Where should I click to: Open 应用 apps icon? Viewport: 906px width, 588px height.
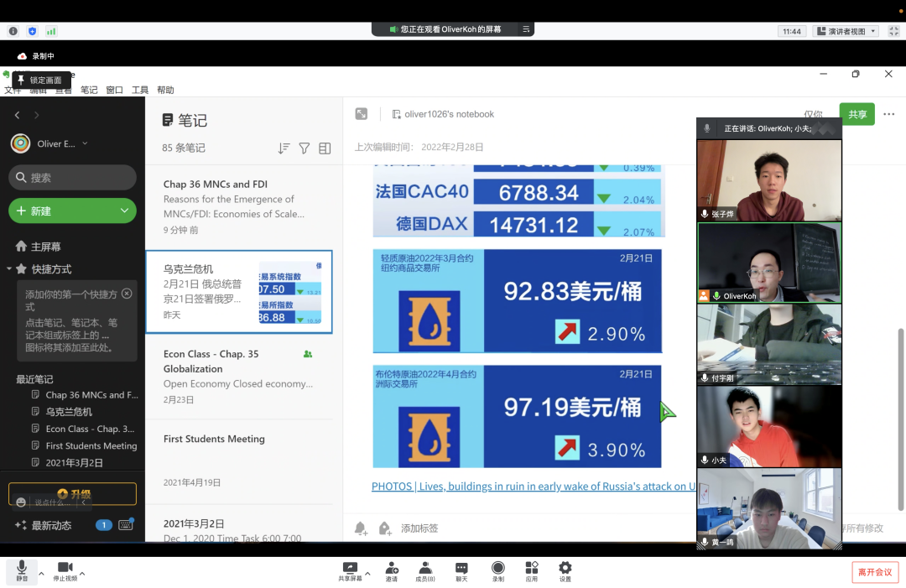pos(532,571)
